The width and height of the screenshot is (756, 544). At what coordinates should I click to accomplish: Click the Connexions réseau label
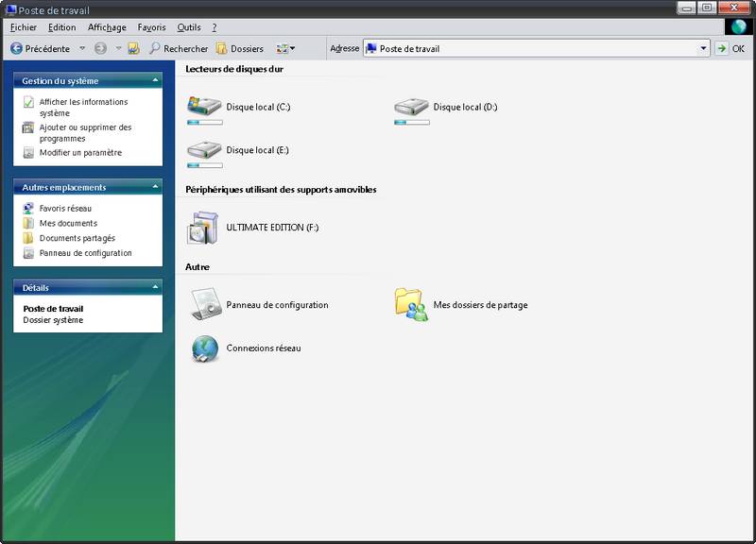(x=264, y=348)
